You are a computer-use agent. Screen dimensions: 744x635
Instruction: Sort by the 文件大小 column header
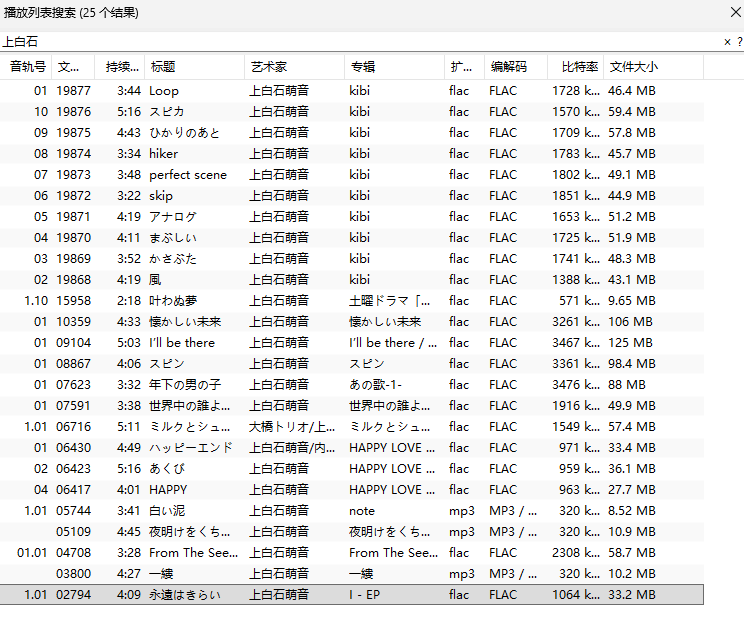634,67
